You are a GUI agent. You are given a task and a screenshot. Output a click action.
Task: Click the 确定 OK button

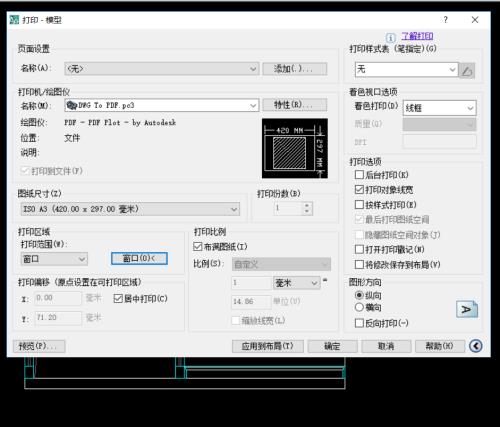click(x=332, y=346)
